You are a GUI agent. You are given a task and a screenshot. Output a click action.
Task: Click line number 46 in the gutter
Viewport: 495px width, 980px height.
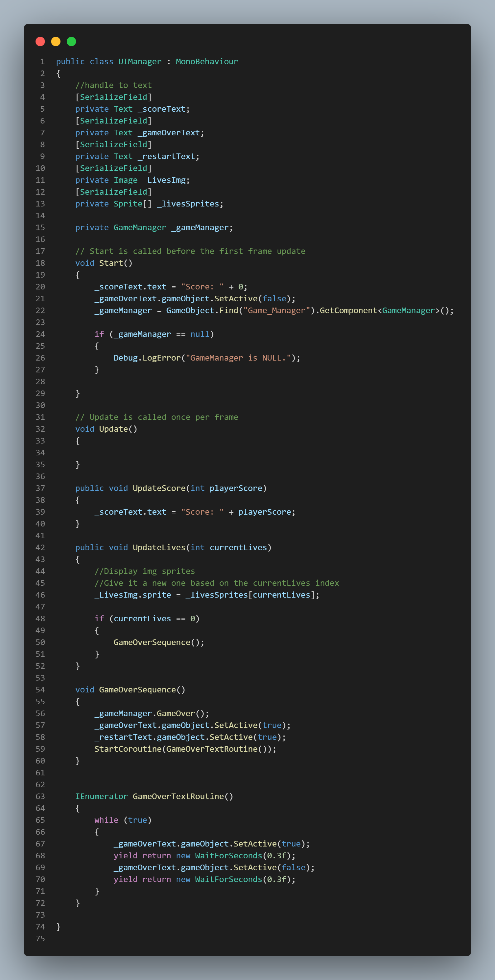[40, 595]
